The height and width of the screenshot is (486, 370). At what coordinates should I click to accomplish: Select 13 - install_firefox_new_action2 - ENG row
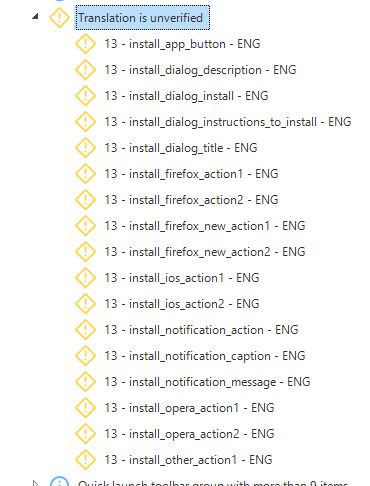pyautogui.click(x=205, y=252)
